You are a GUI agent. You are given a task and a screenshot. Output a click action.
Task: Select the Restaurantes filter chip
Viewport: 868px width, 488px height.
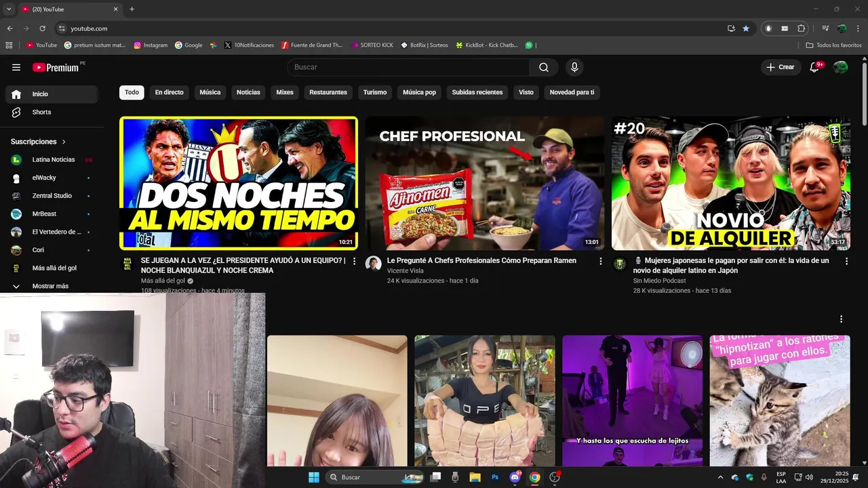pyautogui.click(x=328, y=92)
